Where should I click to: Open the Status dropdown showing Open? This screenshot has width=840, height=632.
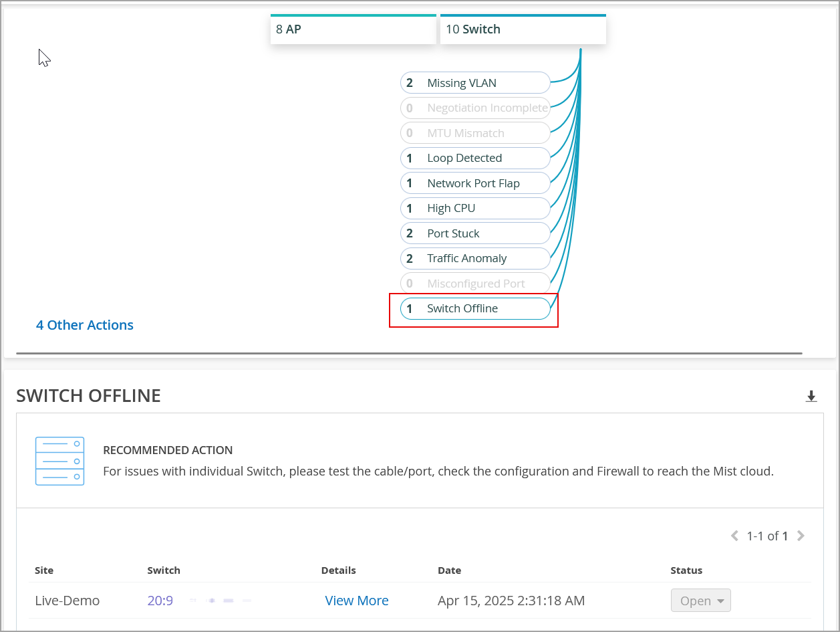[700, 601]
